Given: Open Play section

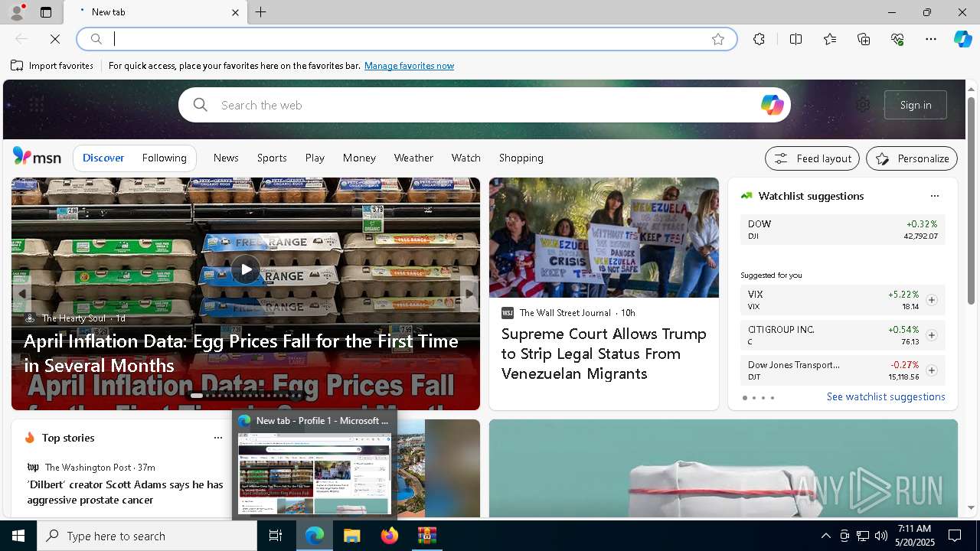Looking at the screenshot, I should coord(315,158).
